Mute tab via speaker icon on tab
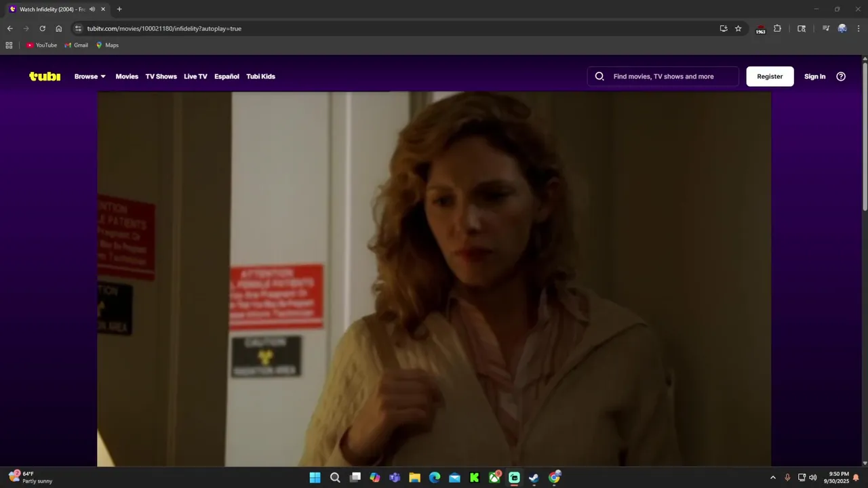 click(x=92, y=9)
